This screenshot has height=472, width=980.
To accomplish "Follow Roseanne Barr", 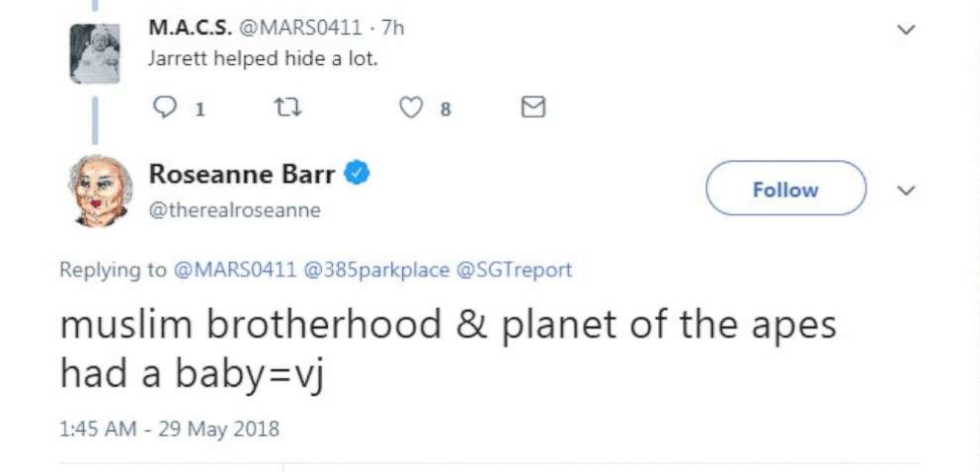I will click(x=784, y=189).
